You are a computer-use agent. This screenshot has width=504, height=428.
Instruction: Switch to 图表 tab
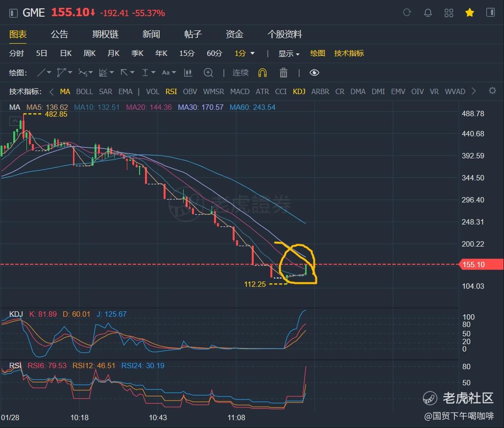pos(18,34)
